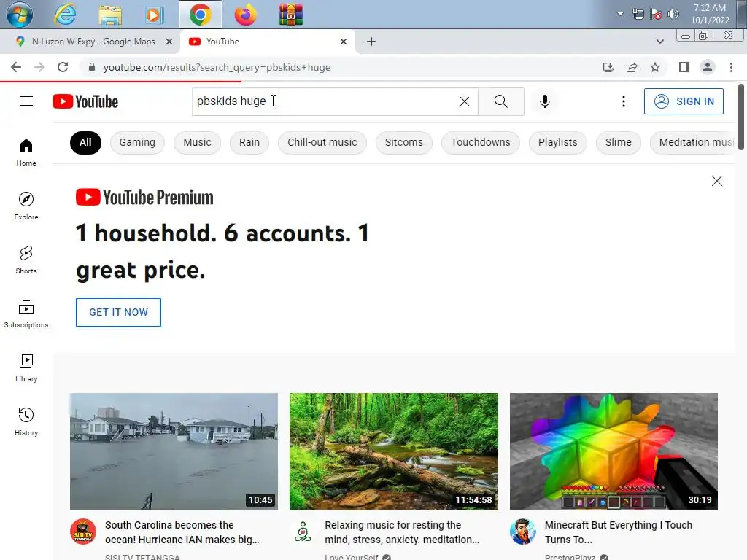Viewport: 747px width, 560px height.
Task: Show hidden system tray icons
Action: coord(620,14)
